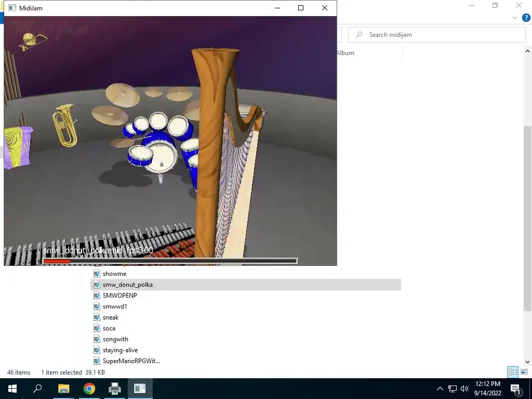The height and width of the screenshot is (399, 532).
Task: Minimize the File Explorer window
Action: (472, 5)
